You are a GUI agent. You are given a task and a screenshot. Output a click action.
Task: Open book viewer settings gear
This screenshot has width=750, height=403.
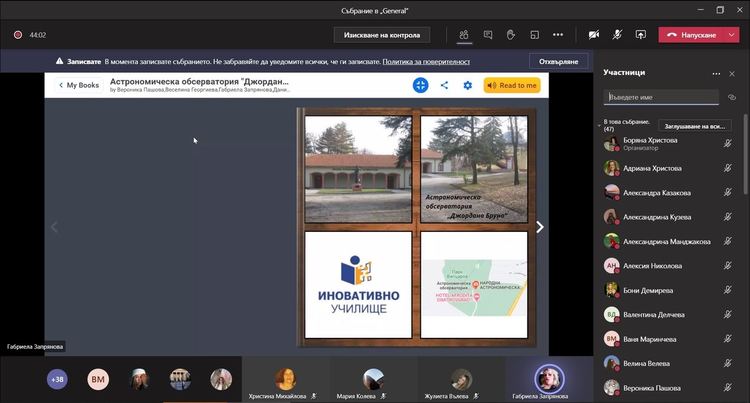(x=467, y=85)
